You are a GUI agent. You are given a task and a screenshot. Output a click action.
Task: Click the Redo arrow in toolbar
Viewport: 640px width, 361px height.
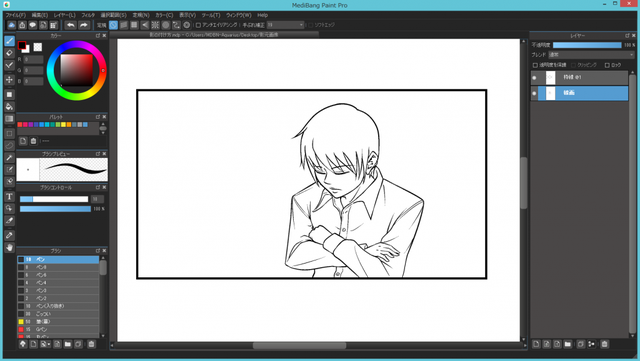(x=84, y=25)
